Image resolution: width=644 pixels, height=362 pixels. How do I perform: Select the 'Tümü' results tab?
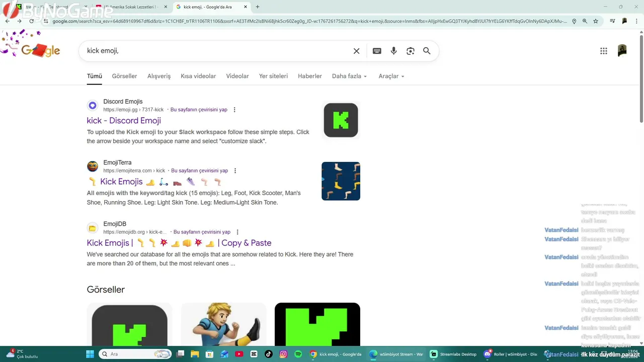[x=94, y=76]
